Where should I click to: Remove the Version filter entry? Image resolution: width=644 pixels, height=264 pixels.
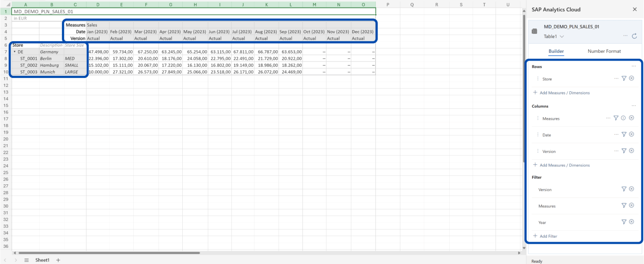[631, 189]
